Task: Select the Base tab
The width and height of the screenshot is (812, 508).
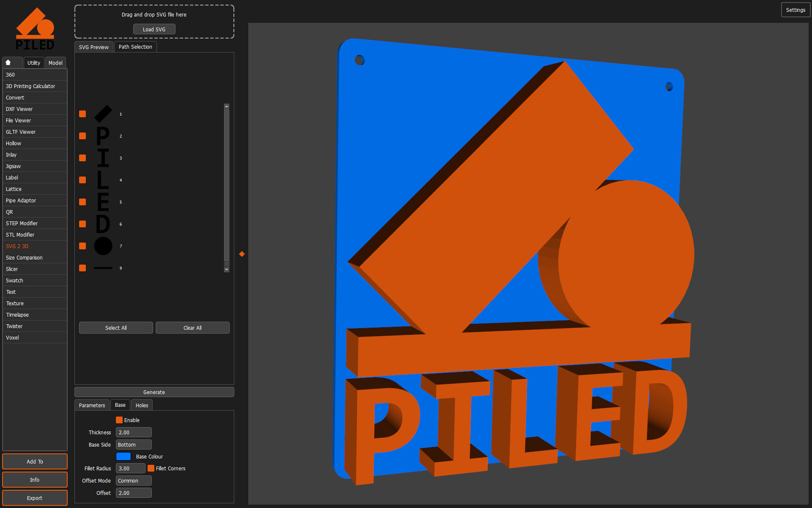Action: click(x=120, y=405)
